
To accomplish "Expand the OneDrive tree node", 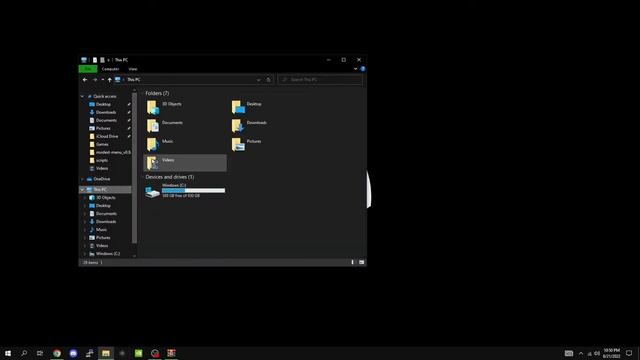I will (x=82, y=179).
